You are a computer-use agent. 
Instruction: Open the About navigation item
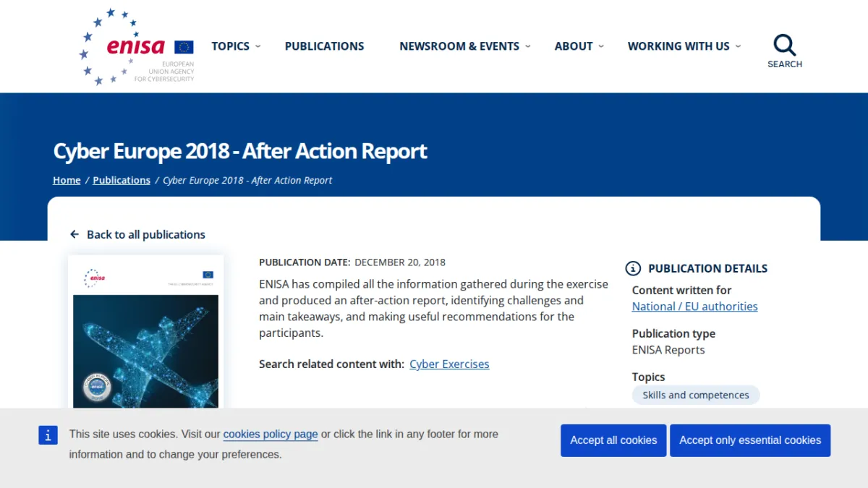point(574,46)
